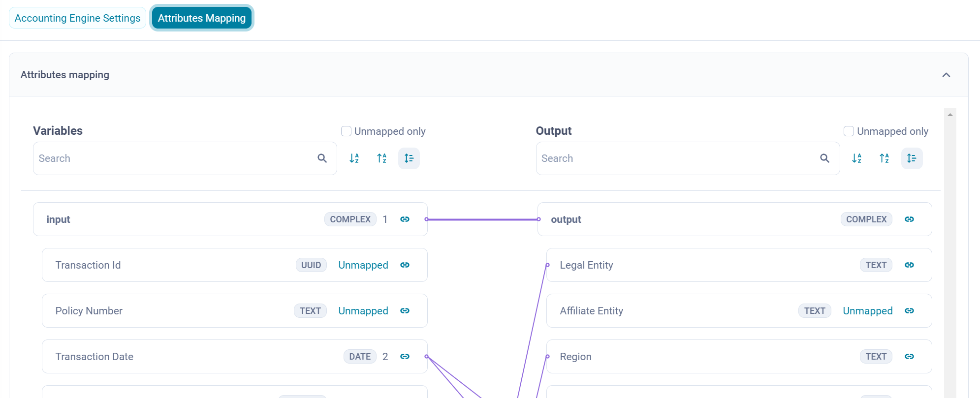Sort Output Z to A descending
This screenshot has height=398, width=980.
coord(885,158)
